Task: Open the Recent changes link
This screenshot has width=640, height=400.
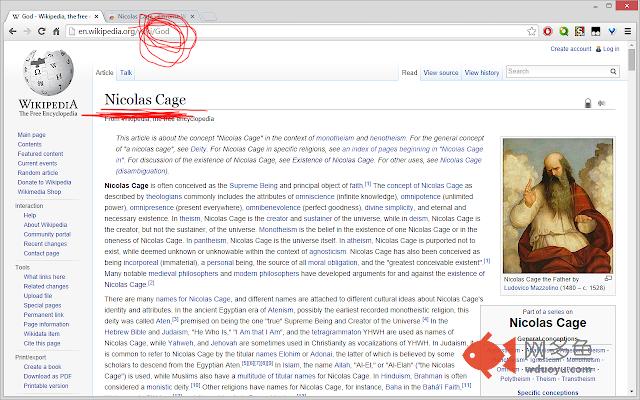Action: pos(45,244)
